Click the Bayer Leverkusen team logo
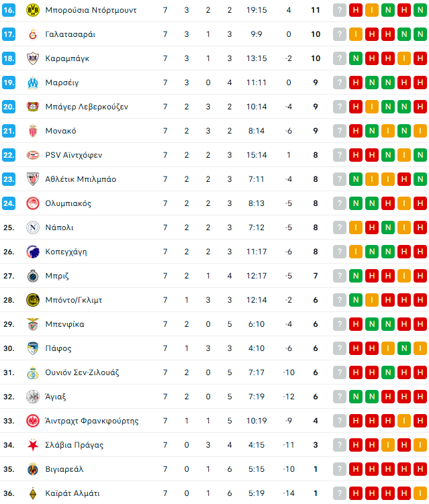 [x=32, y=107]
